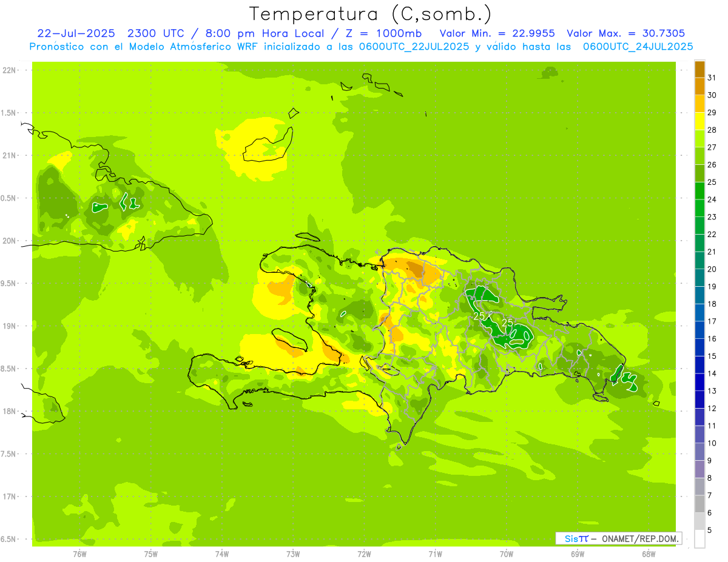The image size is (728, 562).
Task: Click the '1.5N' latitude axis label
Action: tap(8, 113)
